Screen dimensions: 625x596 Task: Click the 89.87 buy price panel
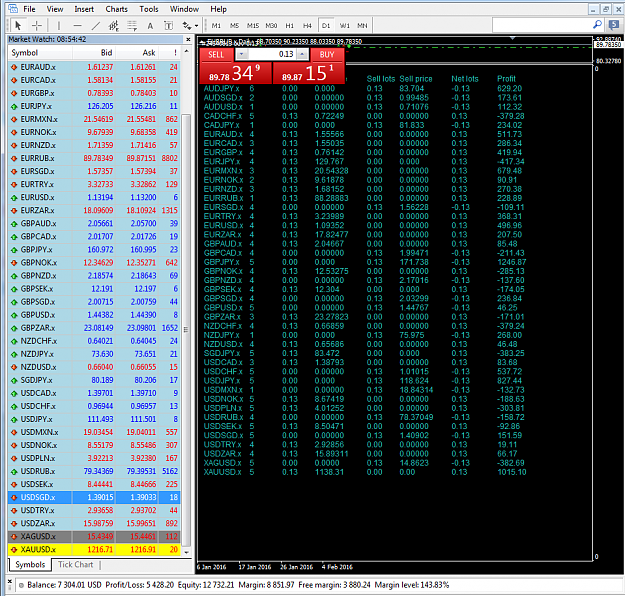pos(308,73)
